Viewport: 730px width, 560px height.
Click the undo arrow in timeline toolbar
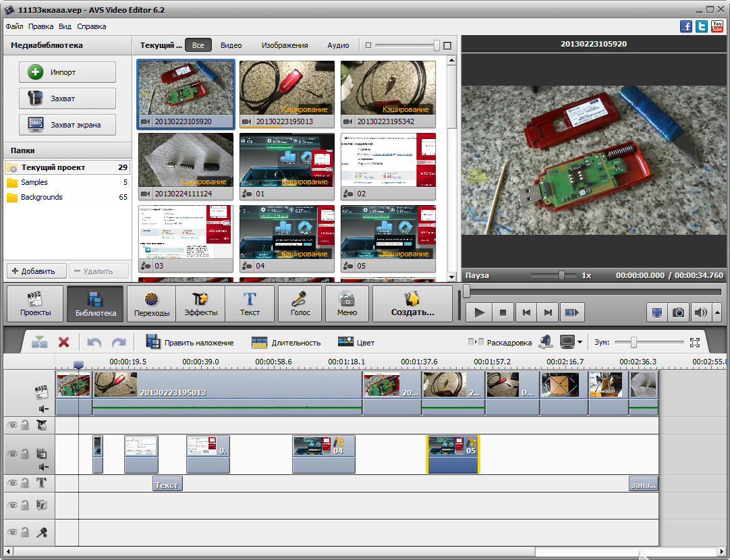[x=94, y=342]
